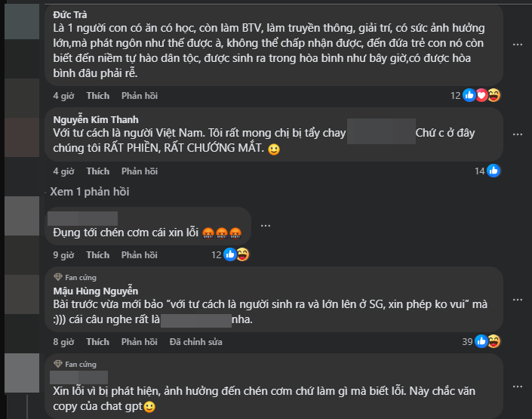Expand 'Xem 1 phản hồi' replies

[x=90, y=192]
